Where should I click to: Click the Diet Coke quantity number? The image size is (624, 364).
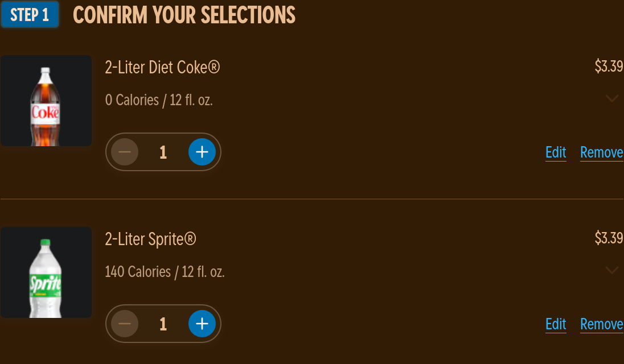tap(163, 152)
